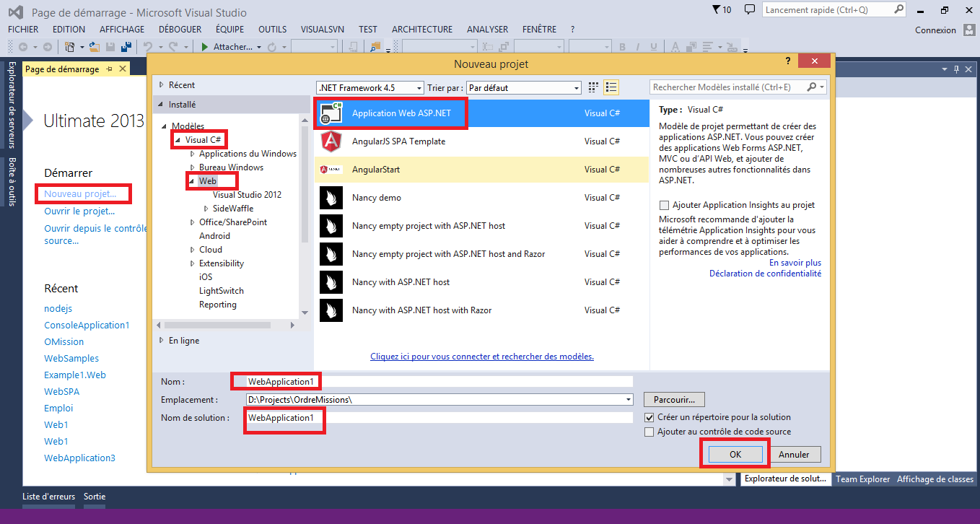Click the green Attacher start arrow
Image resolution: width=980 pixels, height=524 pixels.
(x=205, y=47)
